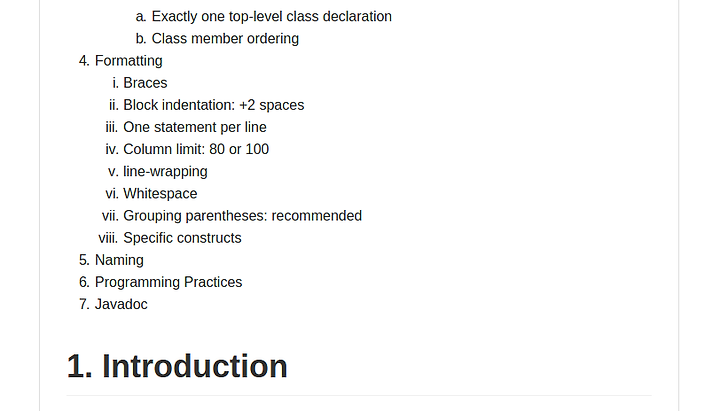Click the word "recommended" in grouping parentheses
Viewport: 720px width, 411px height.
coord(317,216)
